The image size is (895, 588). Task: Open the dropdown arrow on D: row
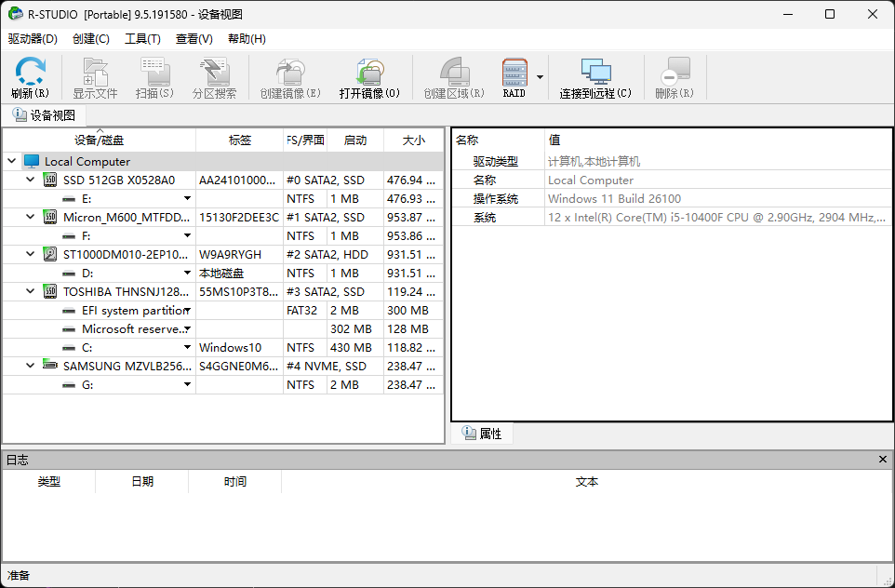pos(187,273)
